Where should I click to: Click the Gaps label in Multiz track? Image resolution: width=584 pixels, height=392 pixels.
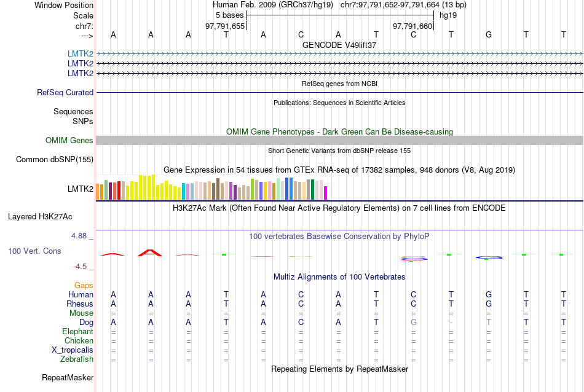pos(84,285)
